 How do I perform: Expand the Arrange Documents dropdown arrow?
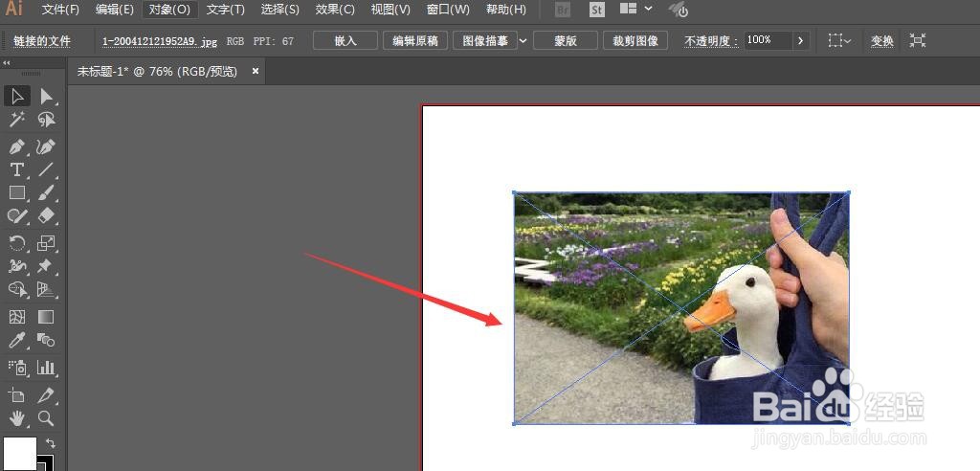pyautogui.click(x=648, y=9)
